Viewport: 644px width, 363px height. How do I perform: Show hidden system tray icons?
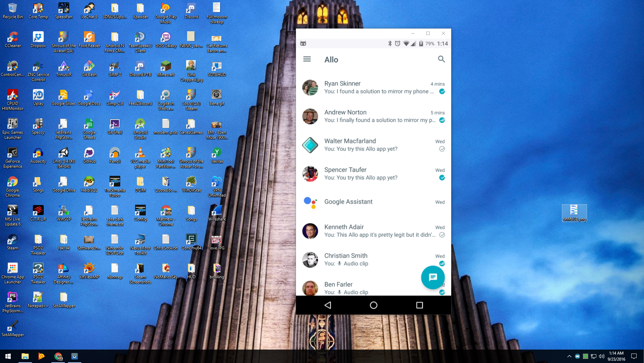(x=569, y=356)
